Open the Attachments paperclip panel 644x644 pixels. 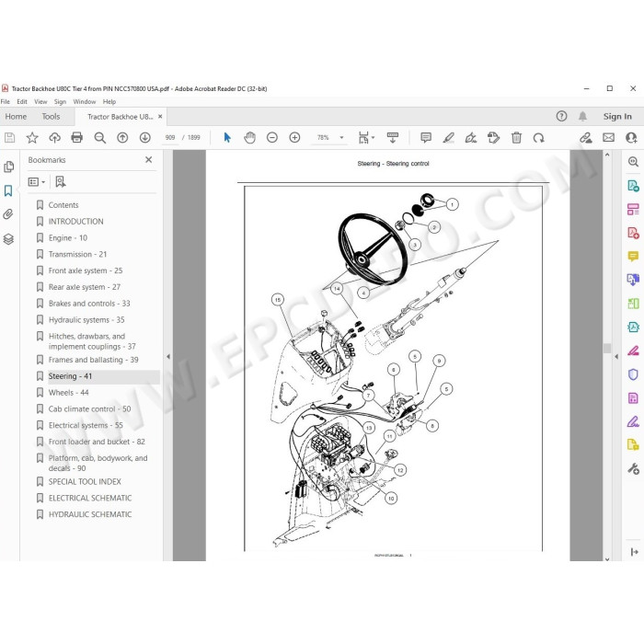click(8, 214)
